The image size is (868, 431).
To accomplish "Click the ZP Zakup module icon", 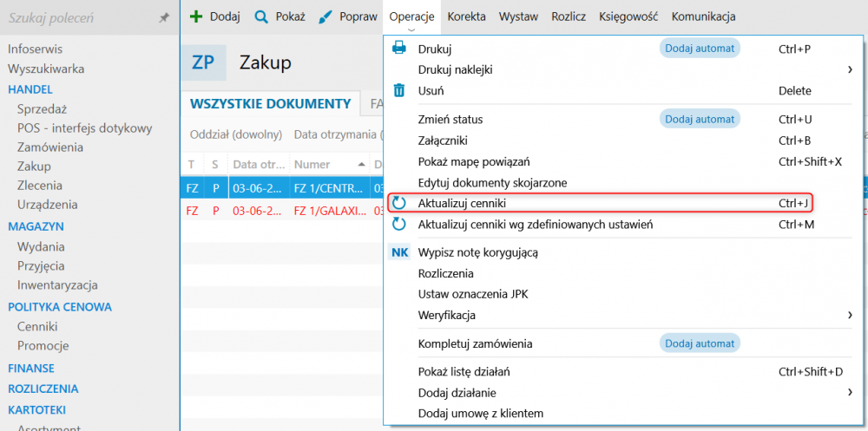I will 203,62.
